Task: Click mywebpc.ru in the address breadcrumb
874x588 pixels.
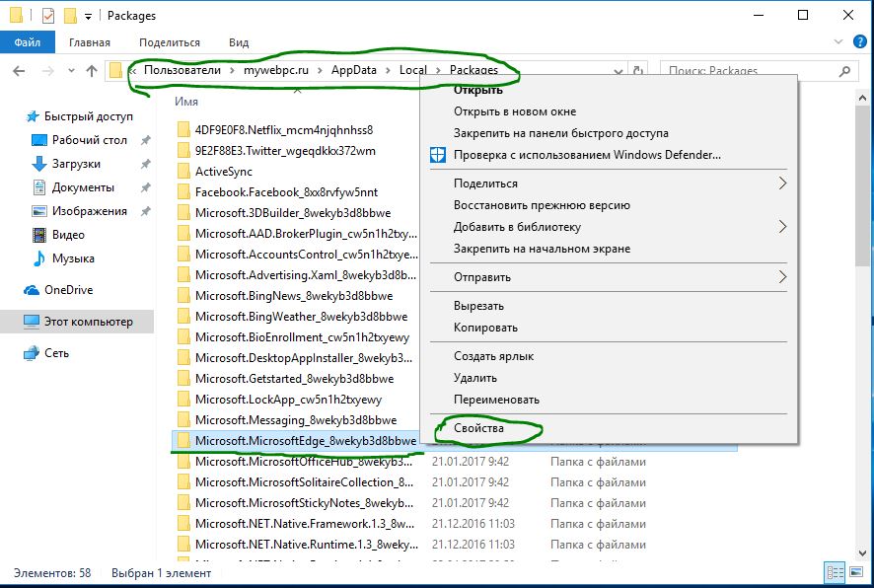Action: coord(276,70)
